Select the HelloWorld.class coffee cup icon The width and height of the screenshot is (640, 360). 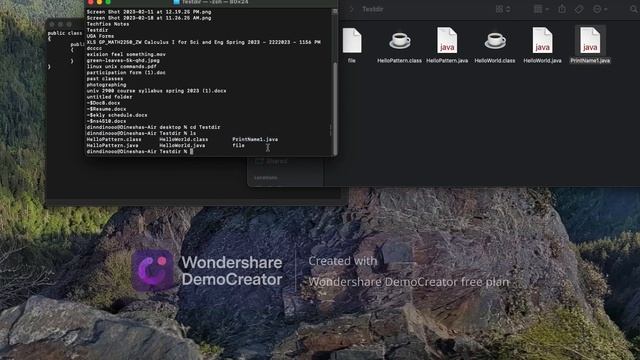(x=495, y=40)
